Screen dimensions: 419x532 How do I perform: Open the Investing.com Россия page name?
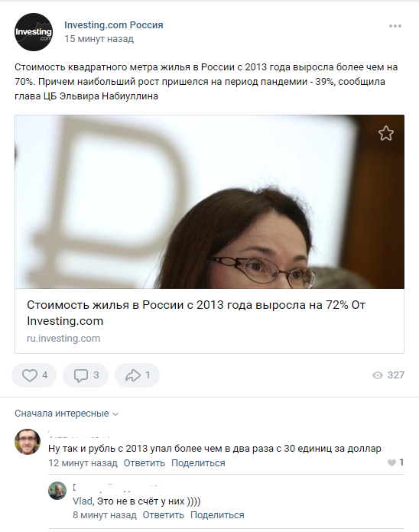(x=114, y=24)
